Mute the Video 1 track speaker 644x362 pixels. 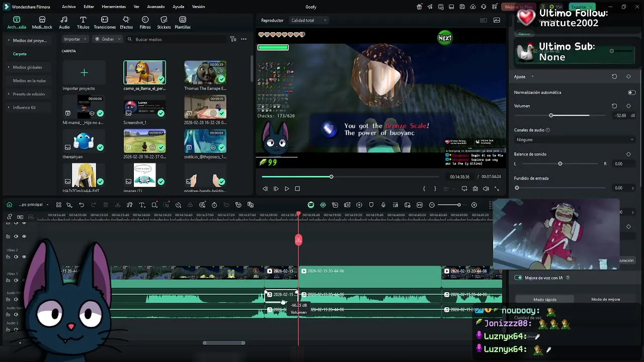click(x=16, y=281)
